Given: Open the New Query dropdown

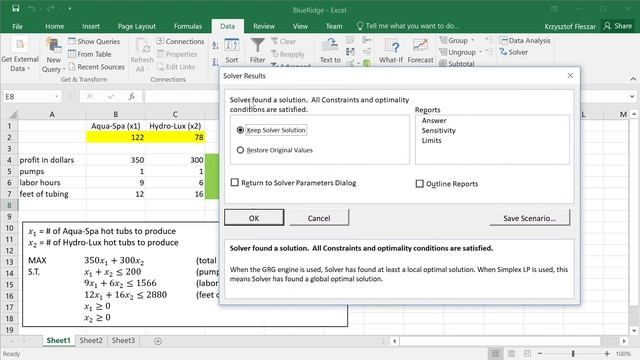Looking at the screenshot, I should tap(53, 55).
